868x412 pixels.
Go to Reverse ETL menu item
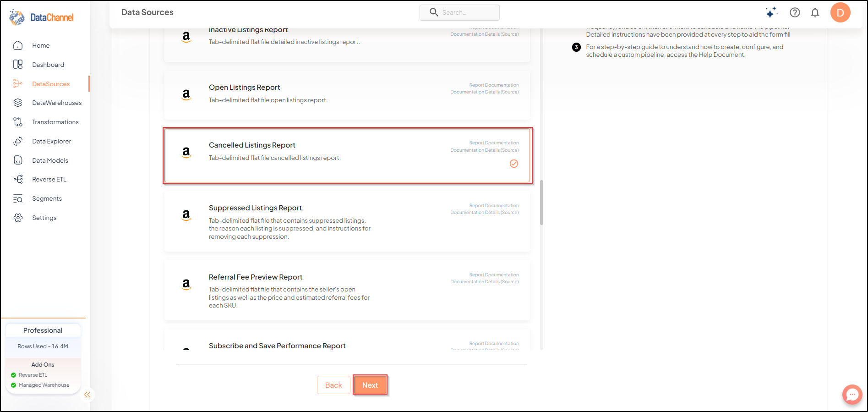49,179
